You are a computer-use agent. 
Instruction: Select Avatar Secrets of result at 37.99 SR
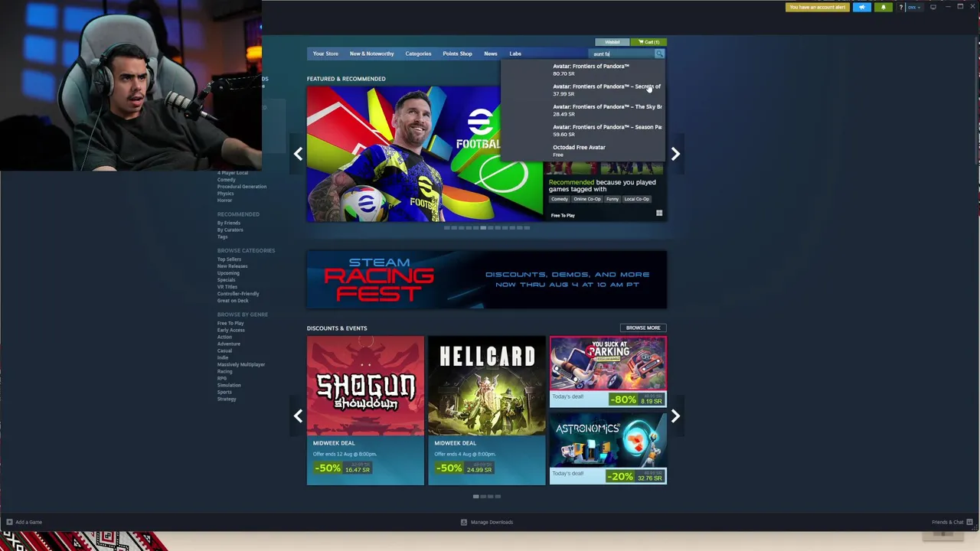pos(583,90)
